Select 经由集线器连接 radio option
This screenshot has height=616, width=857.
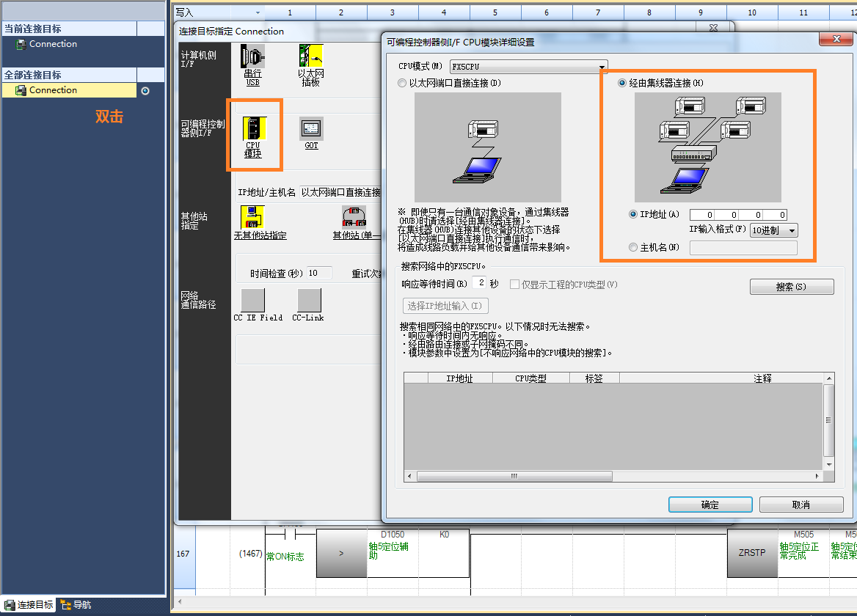[x=622, y=84]
